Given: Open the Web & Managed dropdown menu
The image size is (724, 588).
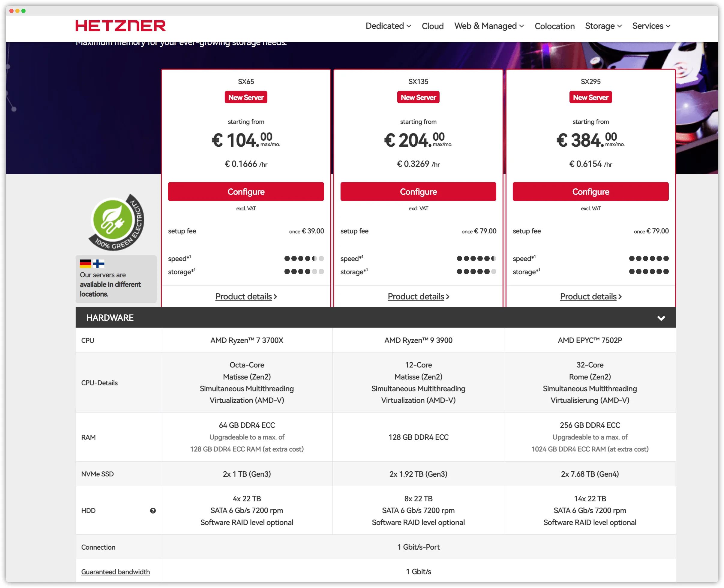Looking at the screenshot, I should pos(489,26).
